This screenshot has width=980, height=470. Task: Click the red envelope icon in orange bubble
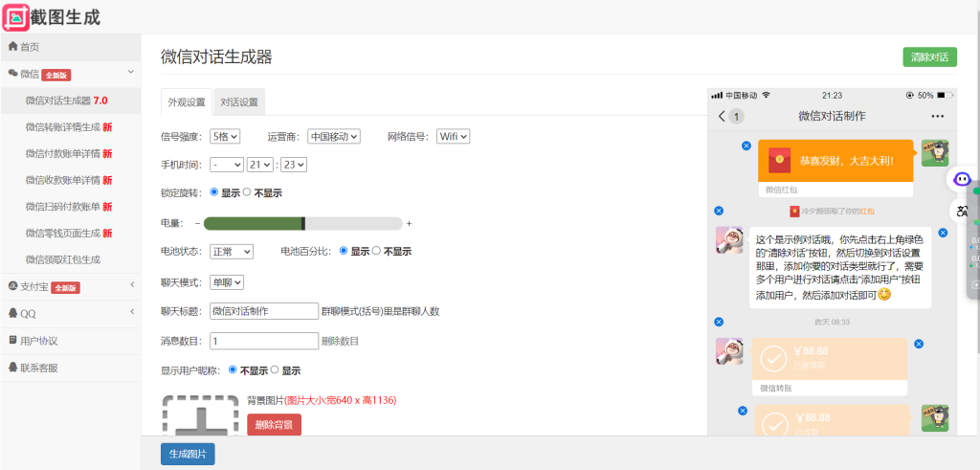click(x=779, y=161)
